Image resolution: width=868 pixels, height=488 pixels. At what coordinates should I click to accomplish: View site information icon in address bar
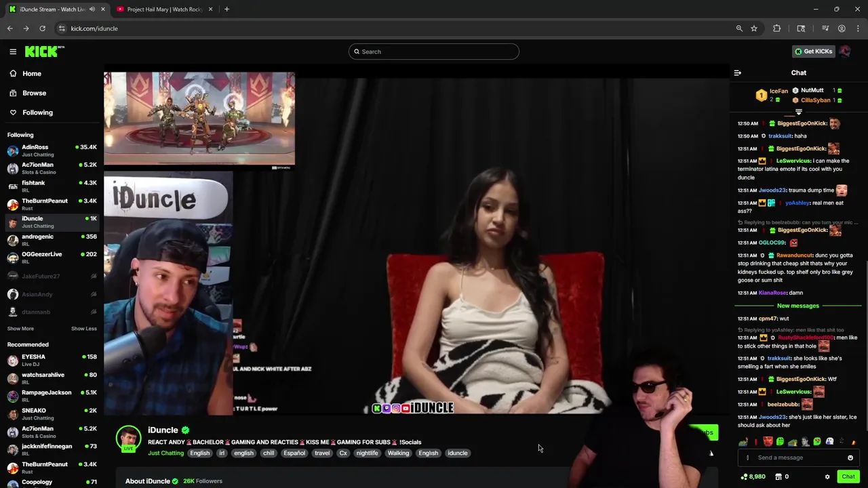(62, 28)
